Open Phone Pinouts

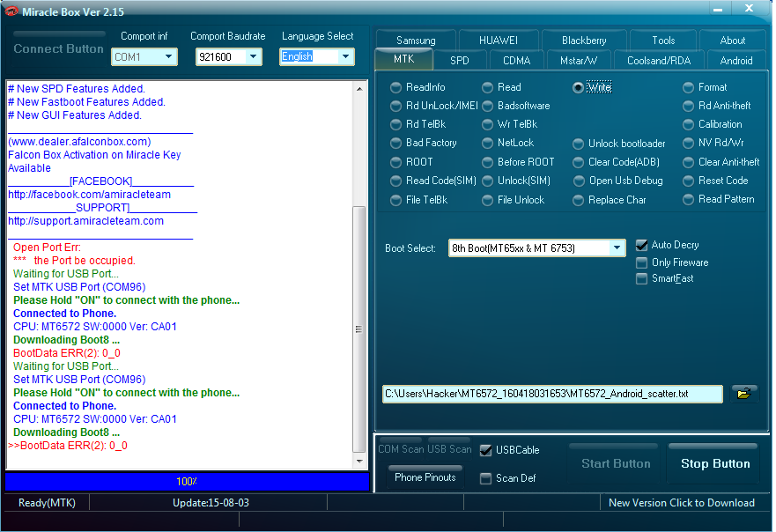[425, 477]
